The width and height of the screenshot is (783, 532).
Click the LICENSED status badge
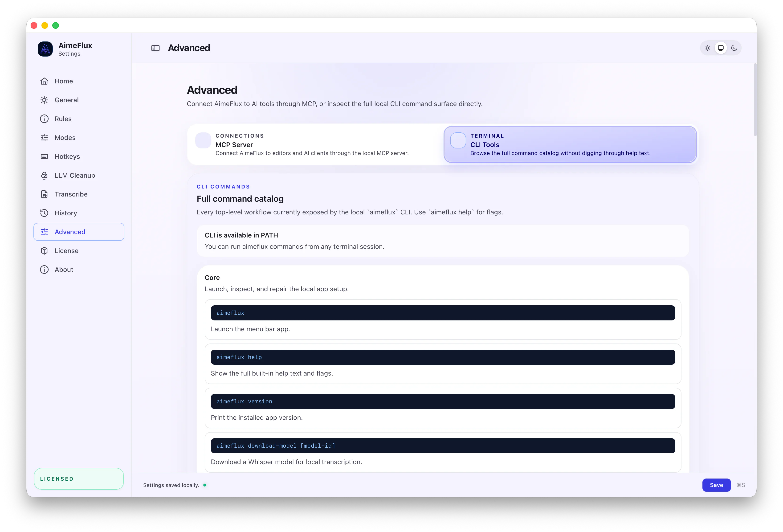click(x=79, y=479)
